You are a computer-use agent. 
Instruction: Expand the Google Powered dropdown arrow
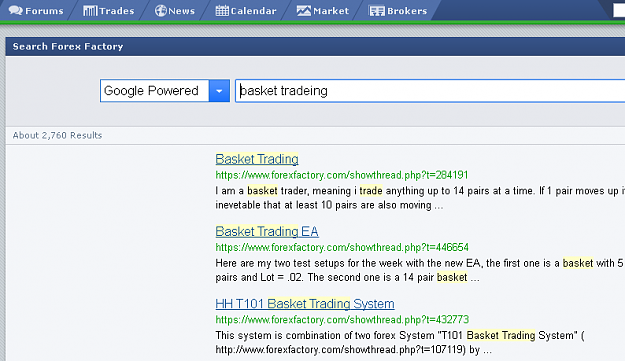click(219, 91)
